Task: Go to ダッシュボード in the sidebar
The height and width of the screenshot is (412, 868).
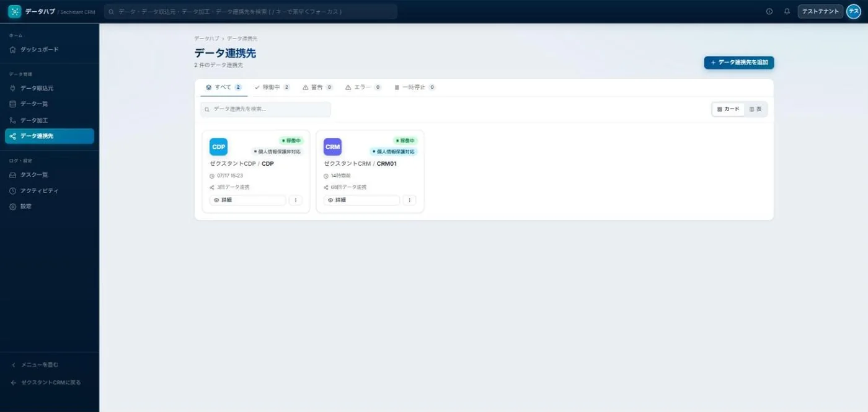Action: 50,50
